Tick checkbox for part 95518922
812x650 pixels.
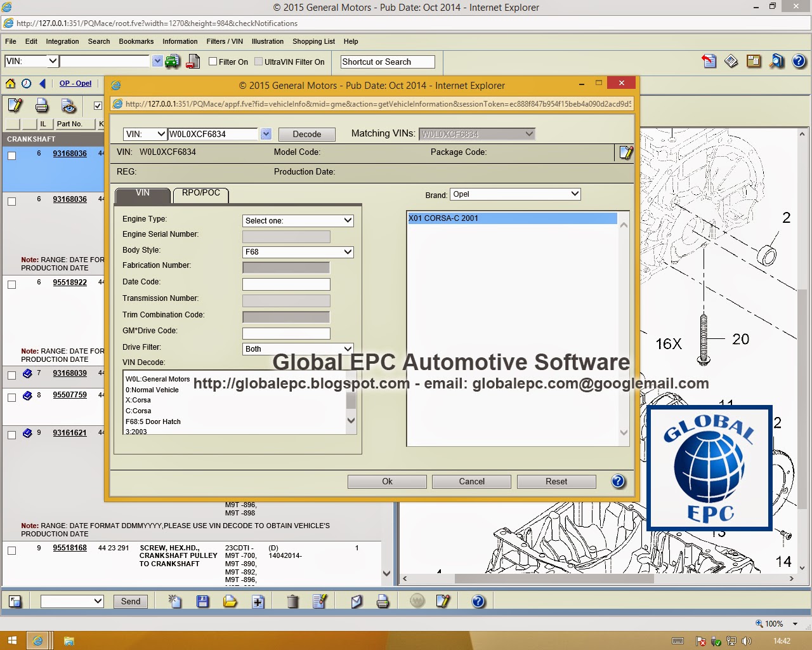tap(11, 284)
